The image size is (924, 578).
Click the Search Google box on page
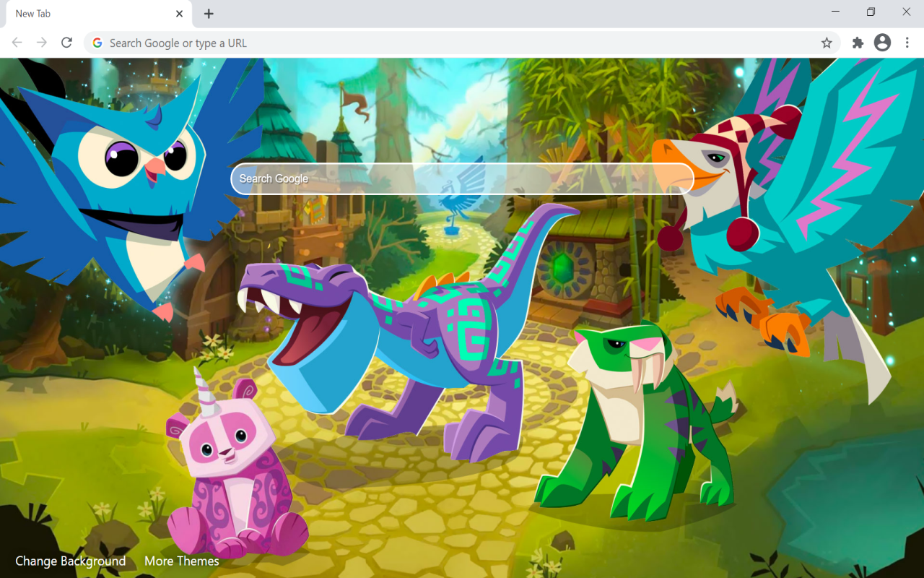[x=462, y=178]
